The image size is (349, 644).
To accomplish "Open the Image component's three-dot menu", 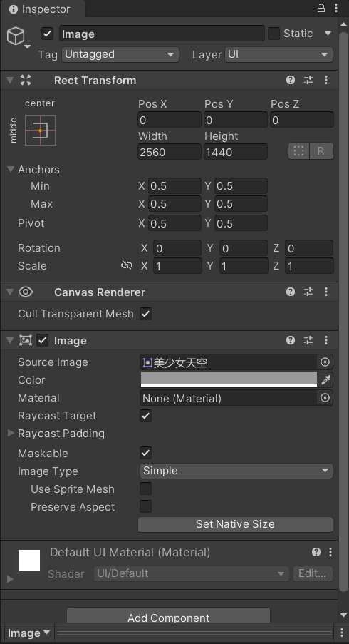I will click(326, 340).
